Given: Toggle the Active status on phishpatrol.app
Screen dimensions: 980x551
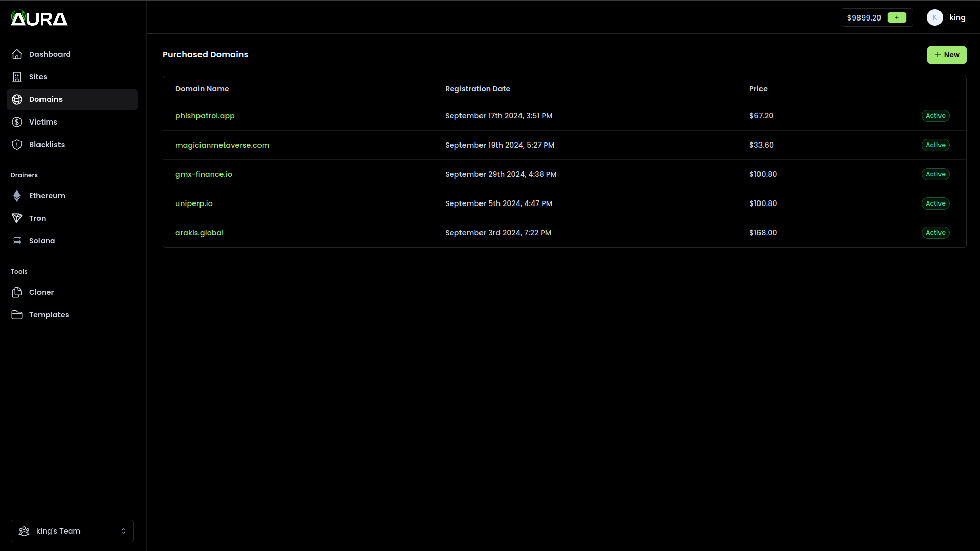Looking at the screenshot, I should [935, 115].
